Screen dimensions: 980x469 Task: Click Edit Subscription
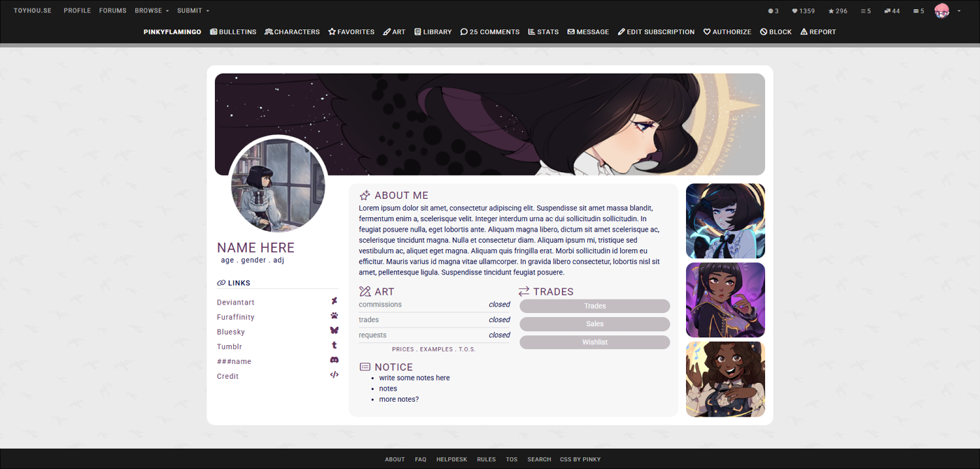[656, 31]
